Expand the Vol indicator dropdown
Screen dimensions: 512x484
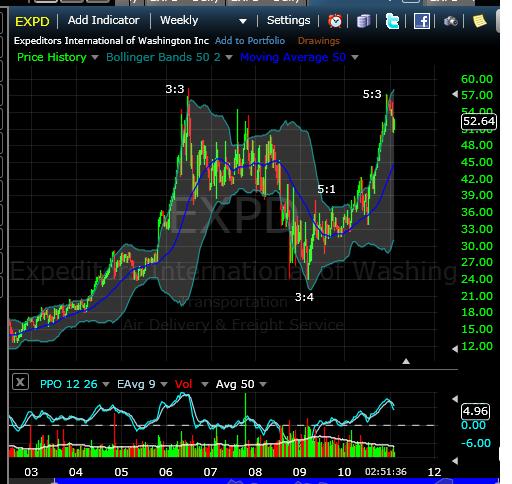(205, 384)
